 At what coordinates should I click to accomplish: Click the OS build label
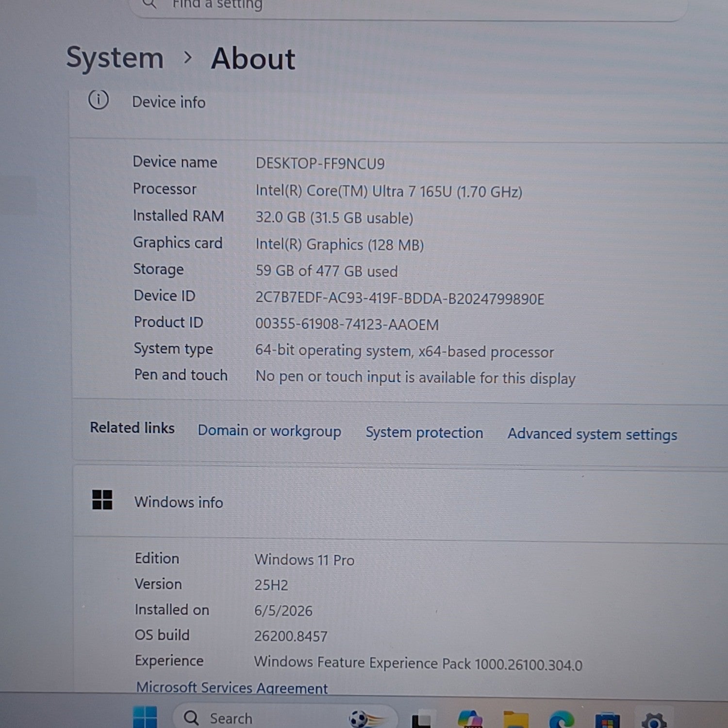tap(162, 635)
